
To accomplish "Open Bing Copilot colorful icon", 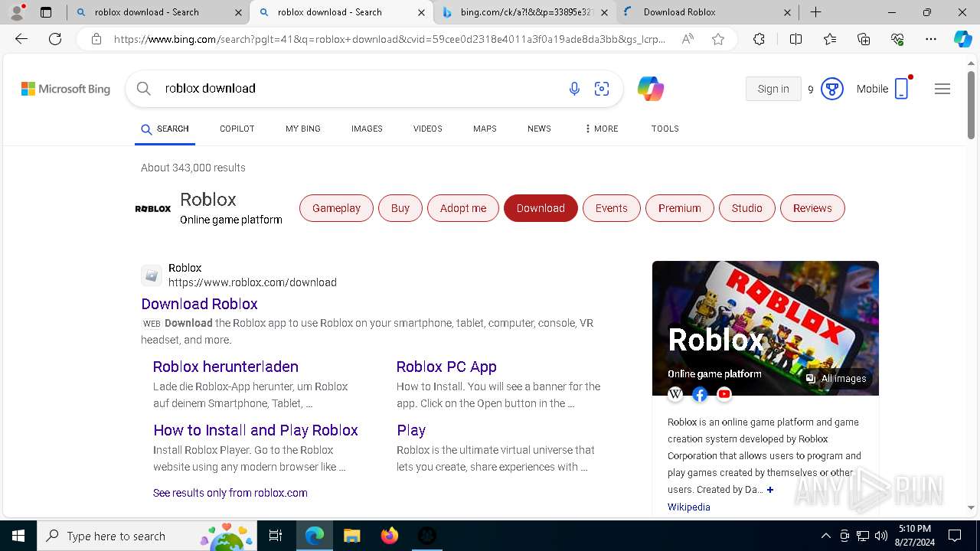I will click(x=651, y=89).
